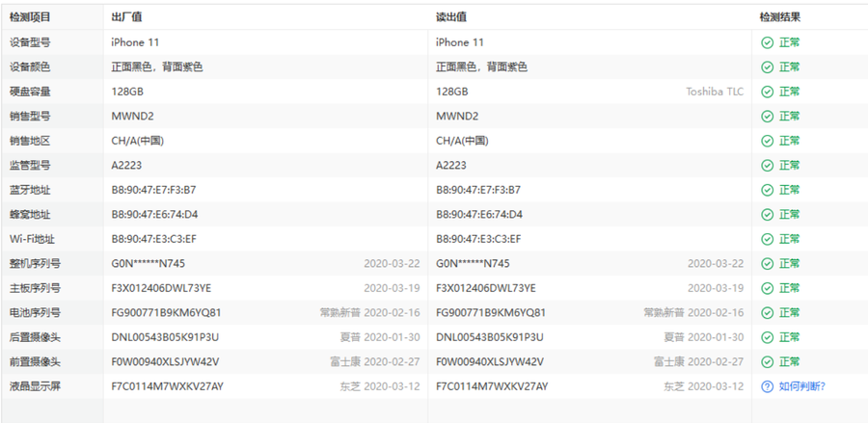Click green check icon in 销售型号 row
The width and height of the screenshot is (868, 423).
[x=768, y=117]
